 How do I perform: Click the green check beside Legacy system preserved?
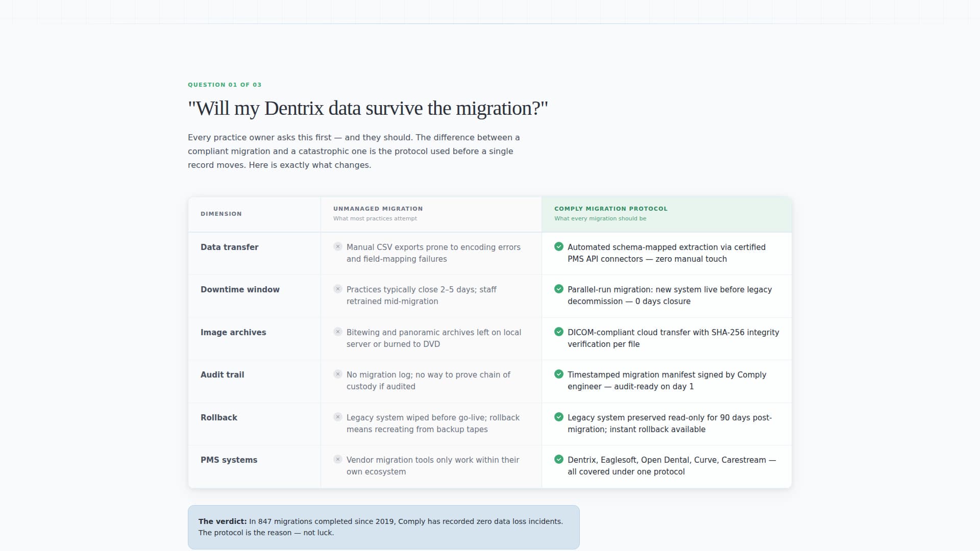[559, 417]
